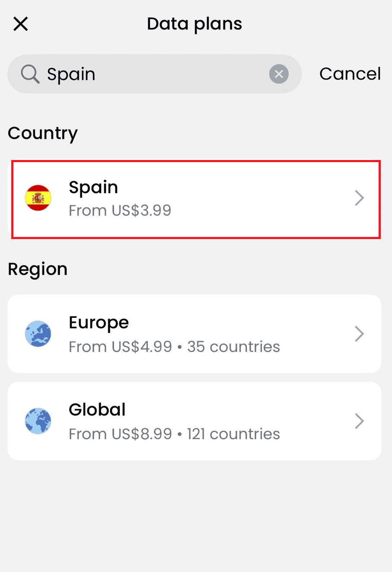Open Global plans using right chevron
This screenshot has width=392, height=572.
click(x=359, y=421)
